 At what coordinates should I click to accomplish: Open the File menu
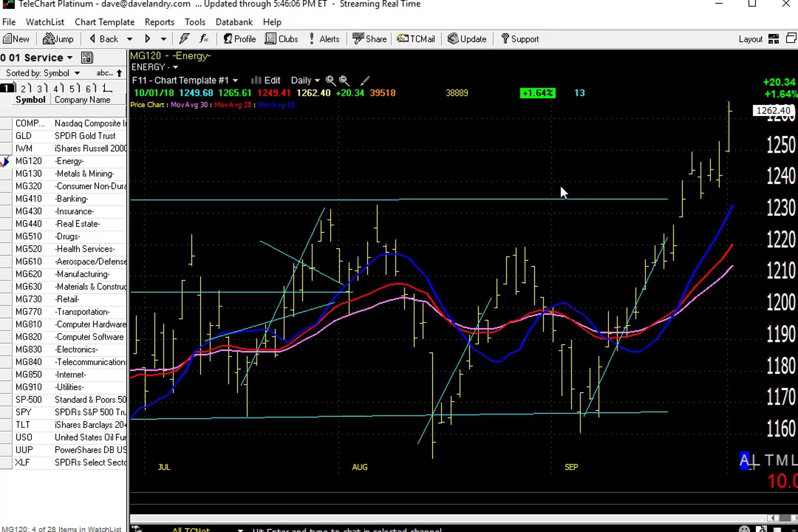click(9, 22)
